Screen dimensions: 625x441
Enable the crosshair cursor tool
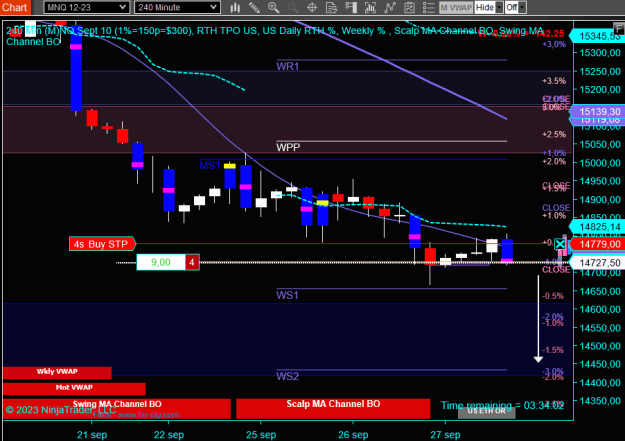pyautogui.click(x=312, y=8)
